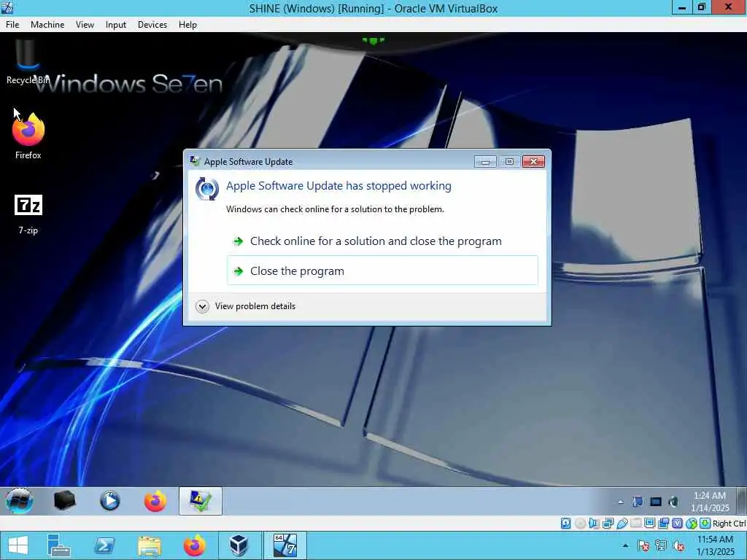Open the host clock showing 11:54 AM
Screen dimensions: 747x560
click(715, 545)
